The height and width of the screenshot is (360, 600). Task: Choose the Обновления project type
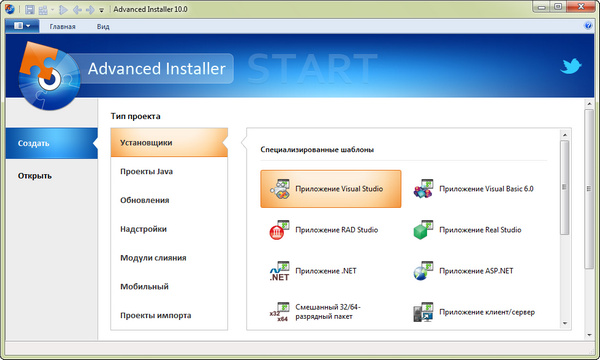pyautogui.click(x=169, y=200)
